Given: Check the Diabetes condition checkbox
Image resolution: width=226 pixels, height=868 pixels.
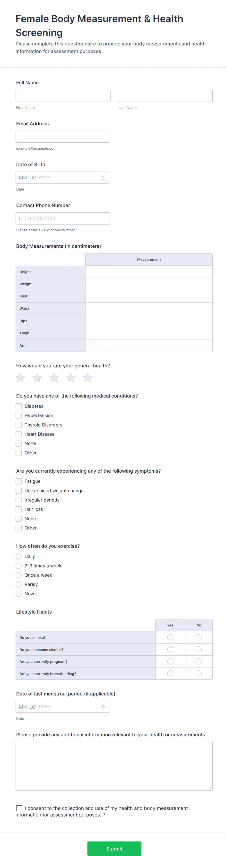Looking at the screenshot, I should (19, 406).
